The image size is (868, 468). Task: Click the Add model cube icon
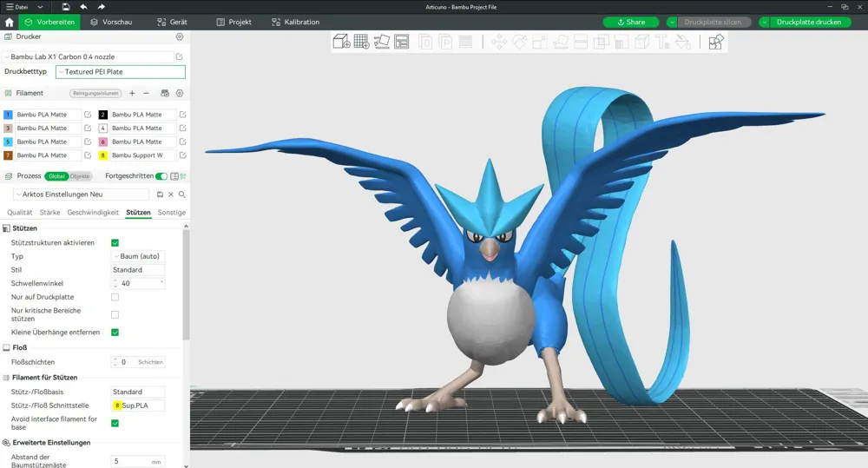coord(341,42)
